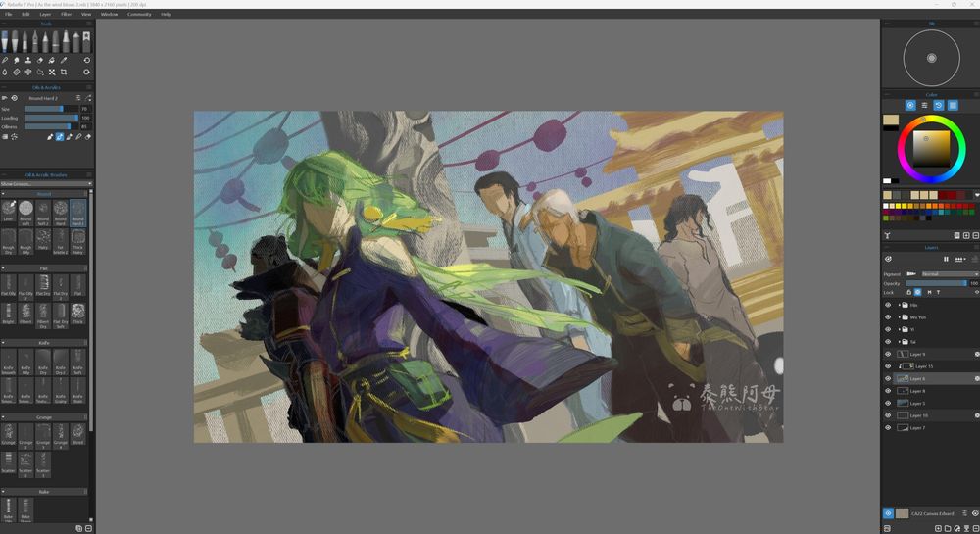The image size is (980, 534).
Task: Open the color sliders view icon
Action: tap(924, 105)
